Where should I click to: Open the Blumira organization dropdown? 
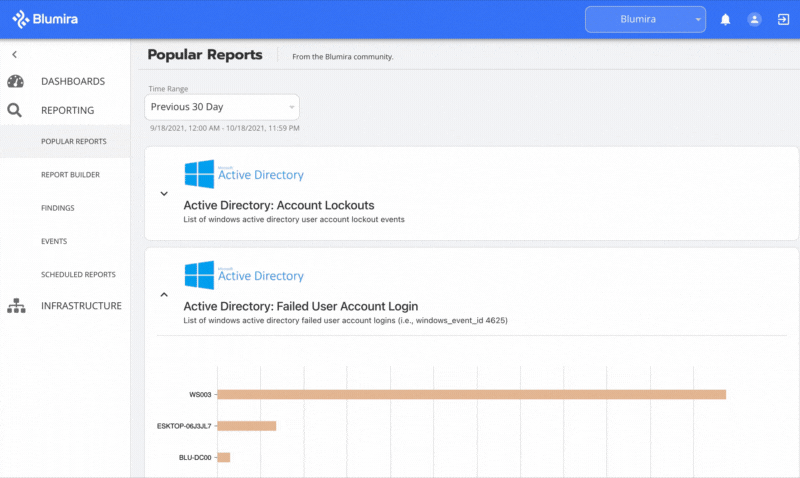pos(645,19)
